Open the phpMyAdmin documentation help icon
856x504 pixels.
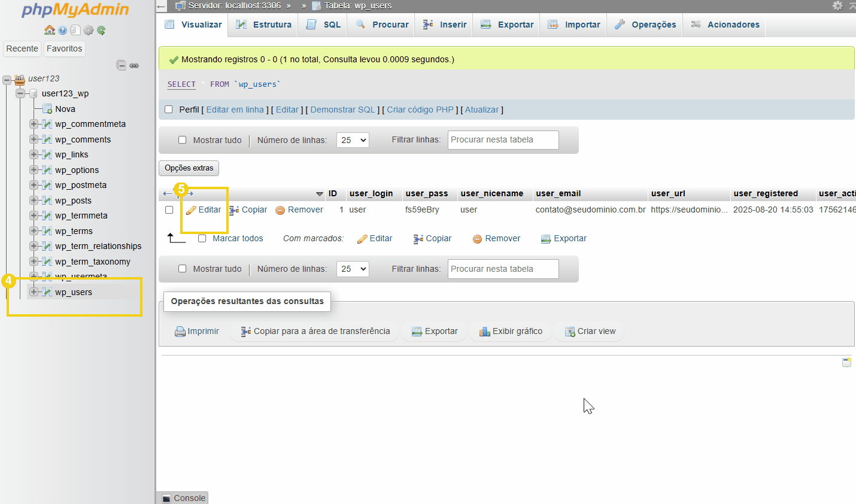point(63,30)
